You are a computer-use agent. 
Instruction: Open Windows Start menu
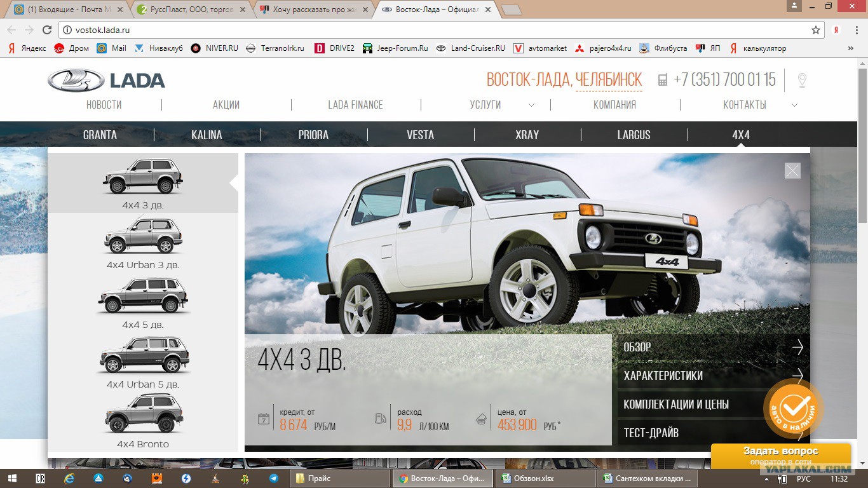pyautogui.click(x=13, y=478)
